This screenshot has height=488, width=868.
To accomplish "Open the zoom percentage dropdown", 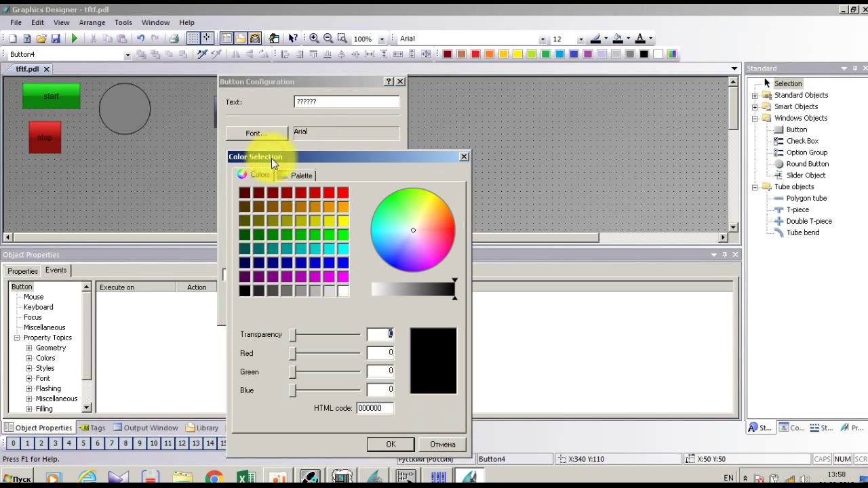I will 382,39.
